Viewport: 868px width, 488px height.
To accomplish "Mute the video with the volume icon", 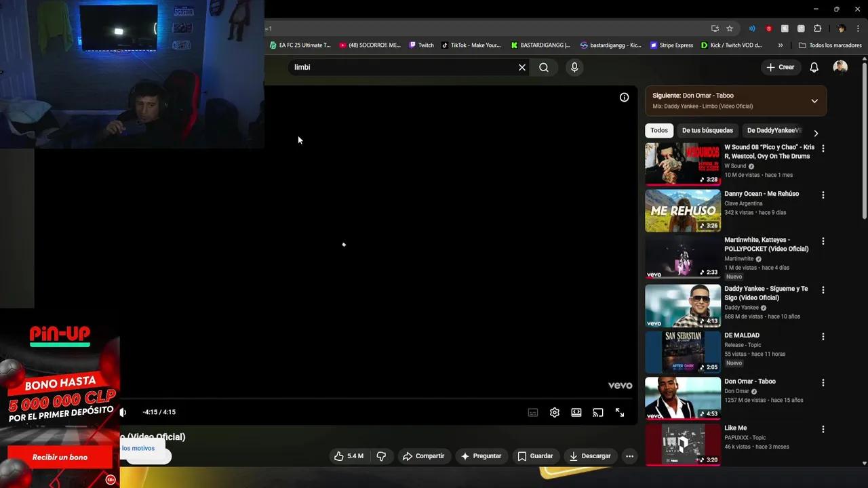I will pyautogui.click(x=122, y=412).
